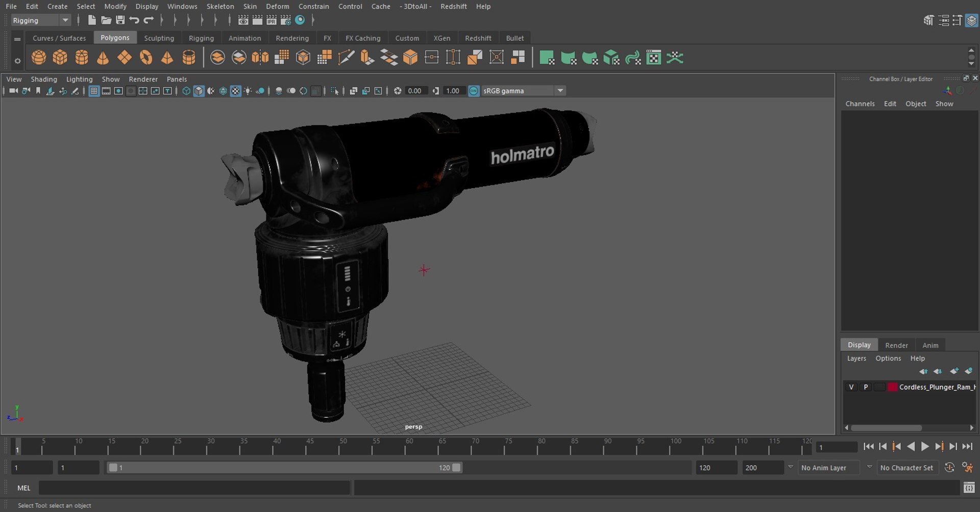The height and width of the screenshot is (512, 980).
Task: Click the New Scene icon
Action: pos(92,20)
